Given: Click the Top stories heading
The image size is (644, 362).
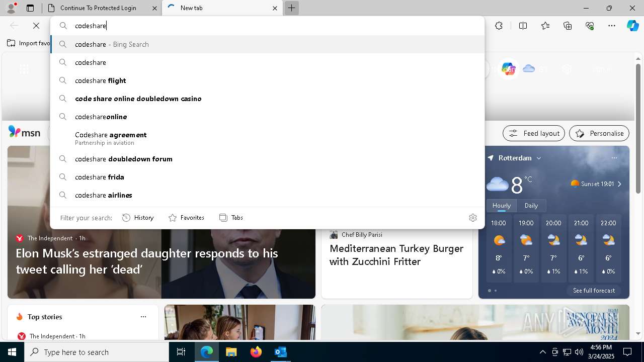Looking at the screenshot, I should tap(45, 317).
